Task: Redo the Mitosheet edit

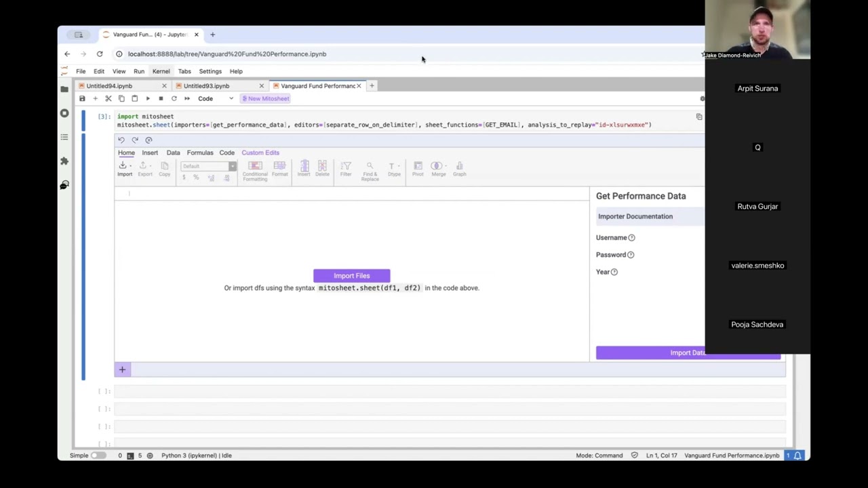Action: tap(135, 140)
